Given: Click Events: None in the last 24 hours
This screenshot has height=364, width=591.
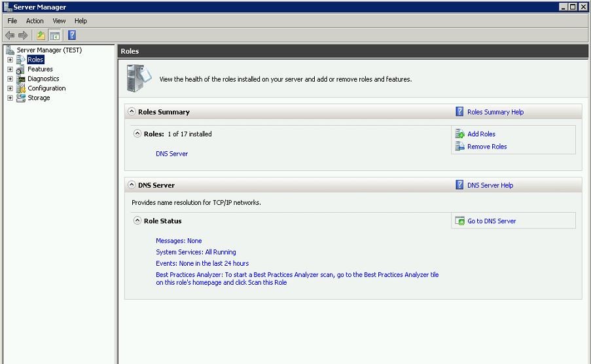Looking at the screenshot, I should point(202,263).
